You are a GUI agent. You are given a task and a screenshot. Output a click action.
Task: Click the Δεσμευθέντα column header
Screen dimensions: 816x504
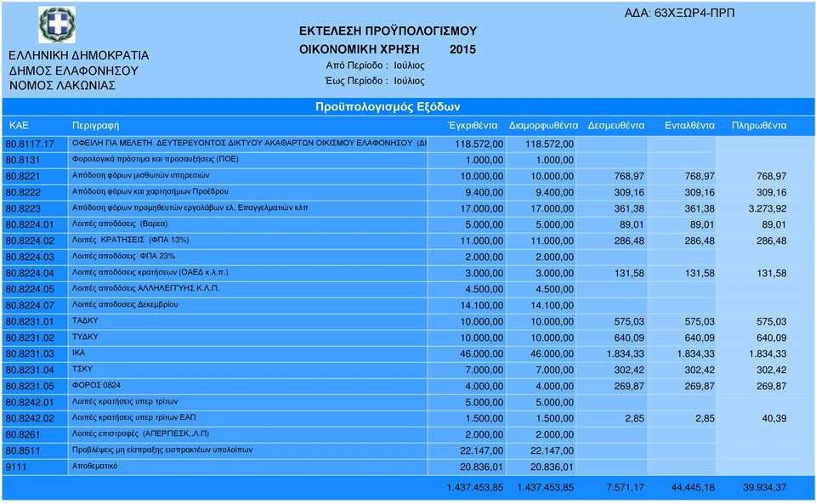click(615, 125)
